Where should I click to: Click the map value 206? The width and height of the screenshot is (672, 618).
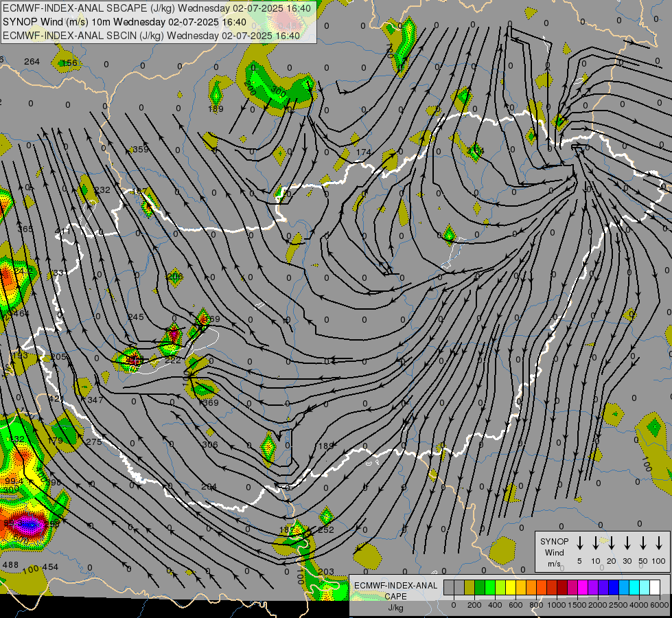(x=175, y=276)
